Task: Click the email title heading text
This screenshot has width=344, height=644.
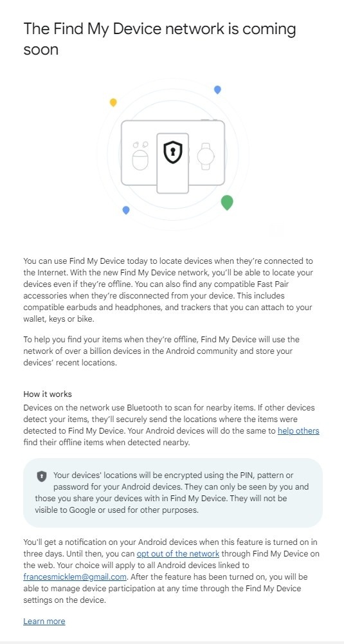Action: click(x=159, y=39)
